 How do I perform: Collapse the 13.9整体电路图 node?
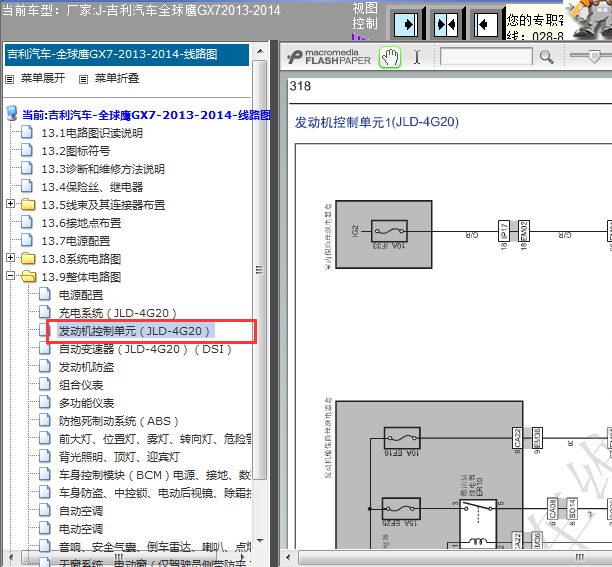tap(11, 276)
